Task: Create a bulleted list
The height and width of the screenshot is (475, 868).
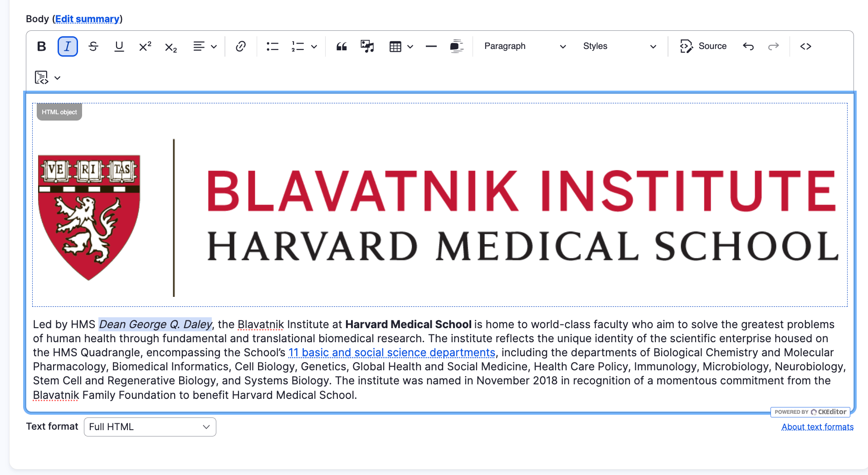Action: [x=273, y=46]
